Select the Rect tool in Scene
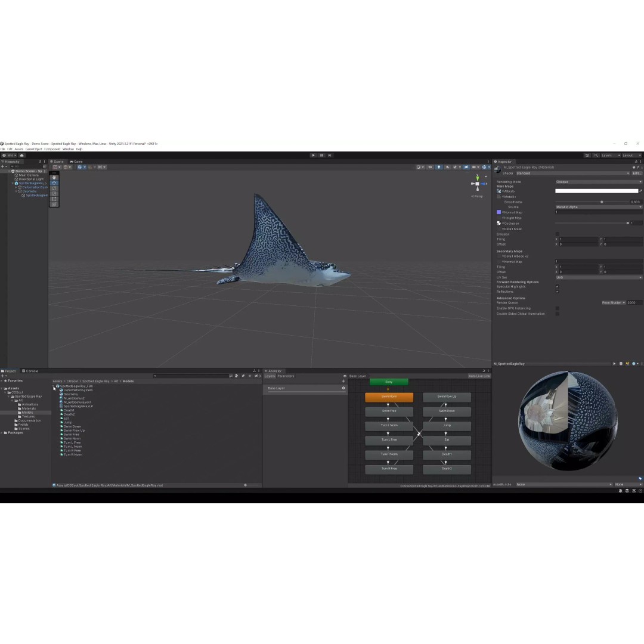 (x=54, y=199)
